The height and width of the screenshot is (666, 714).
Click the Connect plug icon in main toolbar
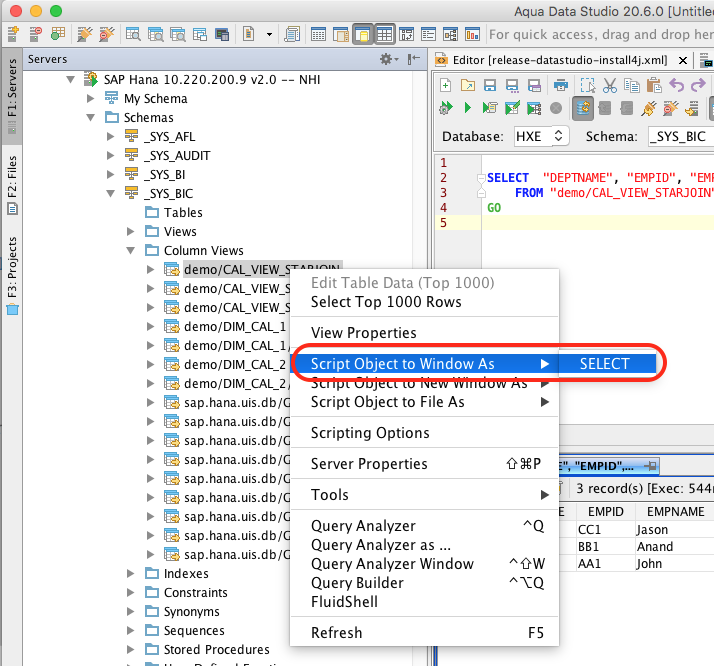(x=85, y=34)
